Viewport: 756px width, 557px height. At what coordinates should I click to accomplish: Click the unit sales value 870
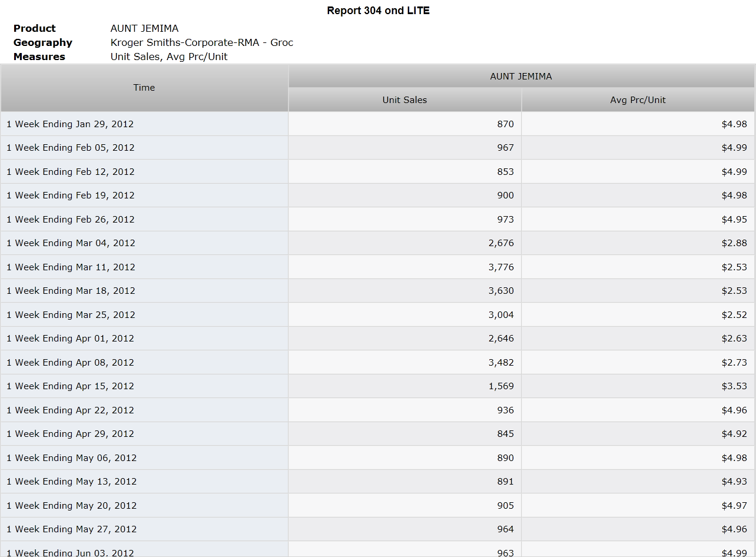tap(505, 124)
